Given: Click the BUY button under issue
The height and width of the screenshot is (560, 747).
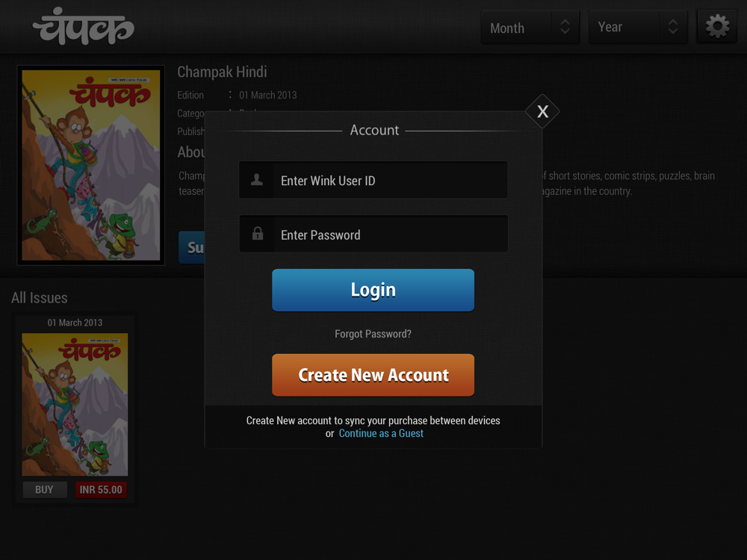Looking at the screenshot, I should click(x=45, y=490).
